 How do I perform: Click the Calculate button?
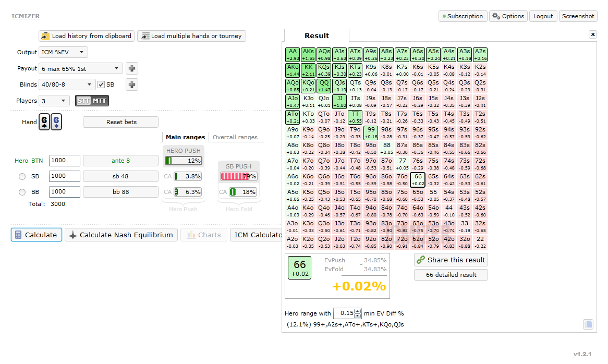(37, 235)
